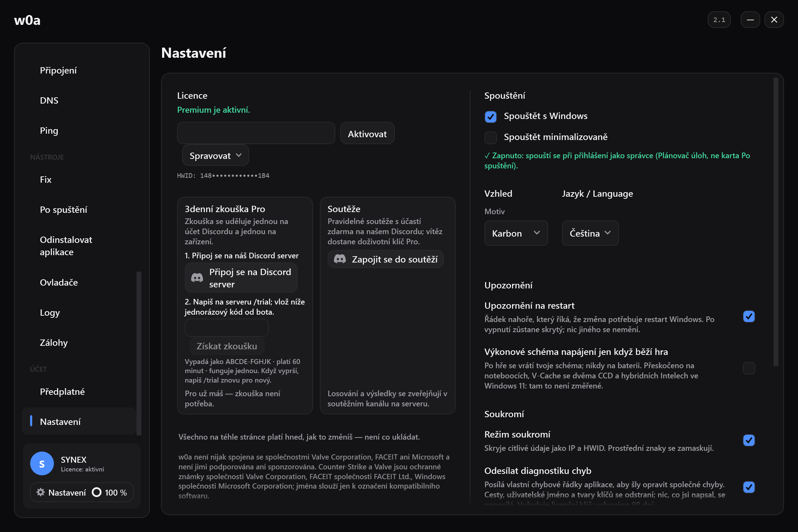Viewport: 798px width, 532px height.
Task: Click the SYNEX avatar circle
Action: [x=42, y=463]
